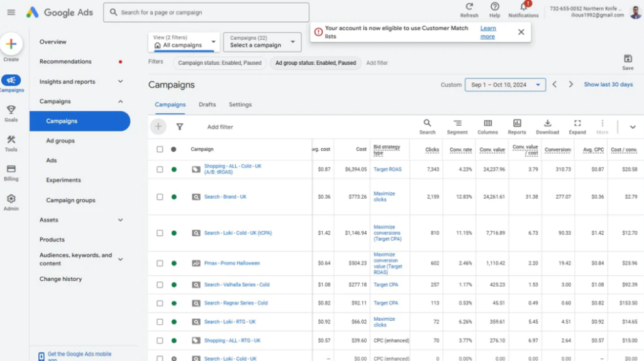Click the Save icon on the right
Image resolution: width=644 pixels, height=361 pixels.
point(628,59)
